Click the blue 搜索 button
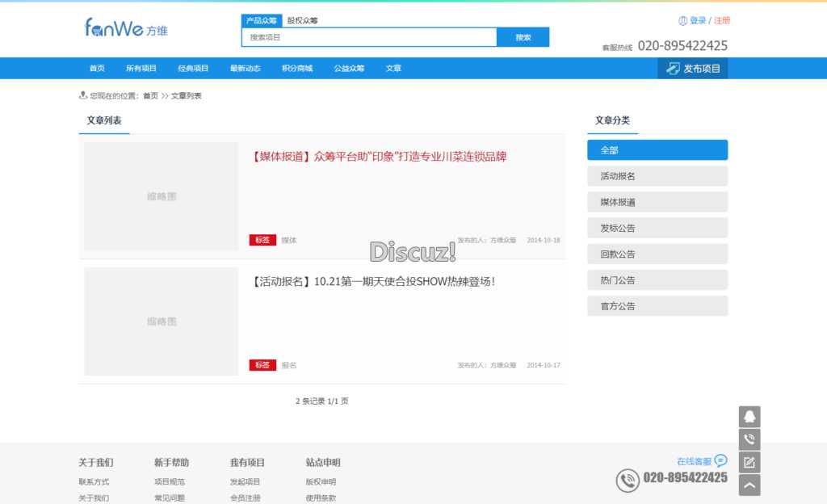Viewport: 827px width, 504px height. pyautogui.click(x=523, y=37)
